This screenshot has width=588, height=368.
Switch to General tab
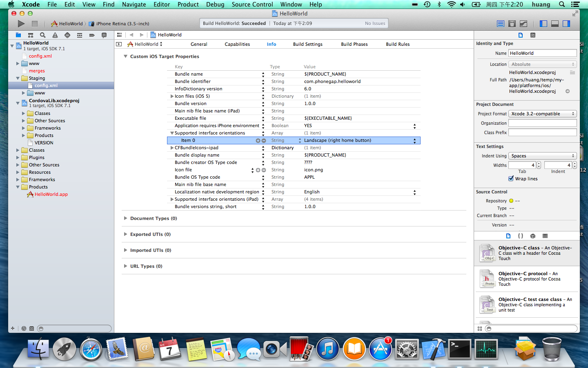[x=199, y=44]
